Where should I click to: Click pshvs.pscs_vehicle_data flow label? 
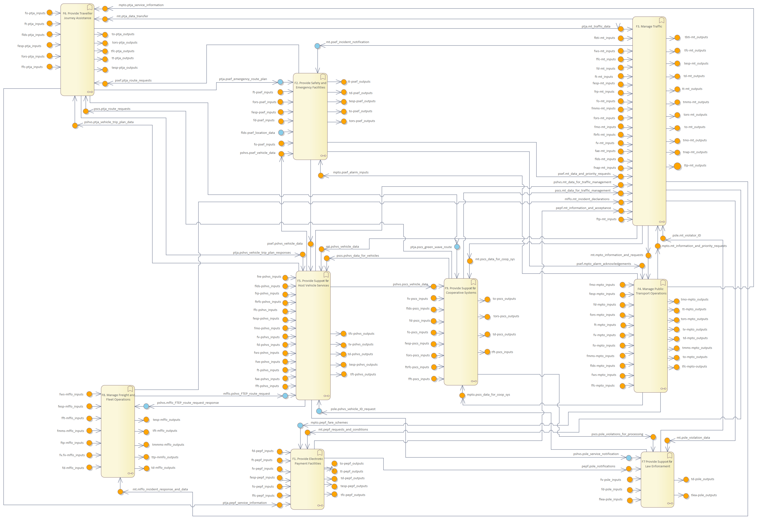(x=410, y=284)
